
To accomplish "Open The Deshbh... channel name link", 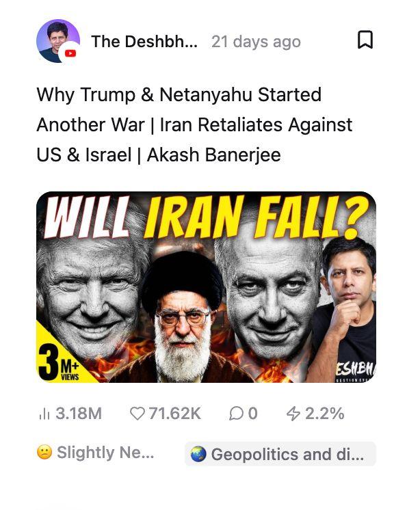I will (144, 42).
